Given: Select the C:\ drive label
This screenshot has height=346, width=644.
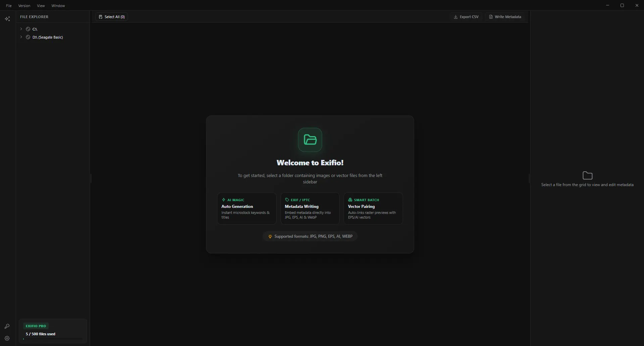Looking at the screenshot, I should pyautogui.click(x=35, y=29).
